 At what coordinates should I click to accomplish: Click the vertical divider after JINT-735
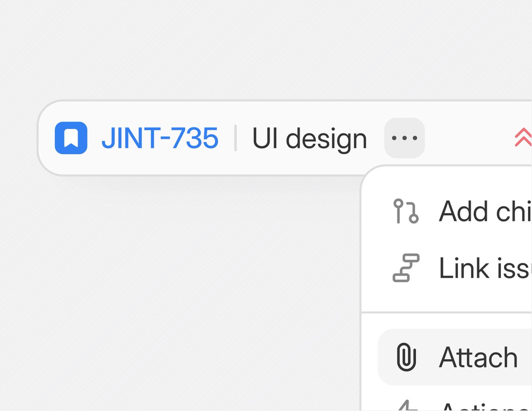235,138
